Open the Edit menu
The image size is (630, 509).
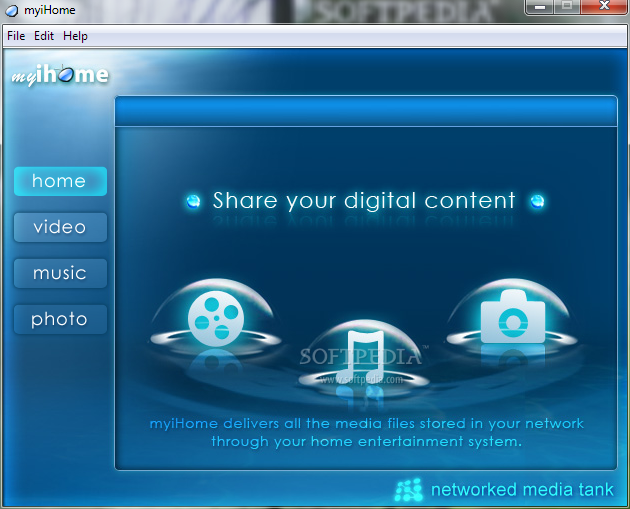point(44,36)
